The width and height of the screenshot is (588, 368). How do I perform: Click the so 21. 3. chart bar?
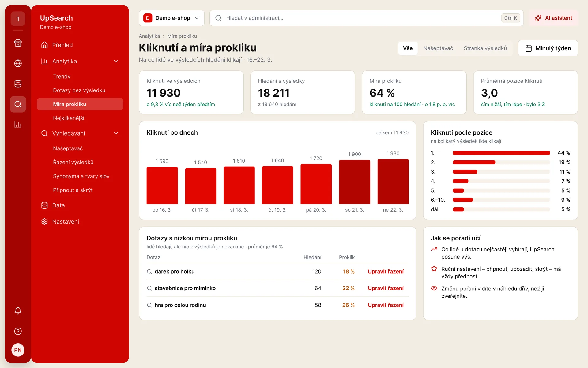click(354, 182)
